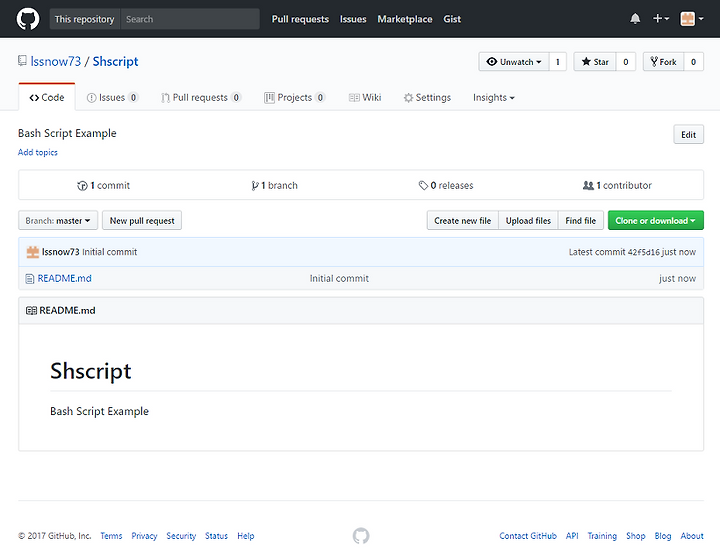
Task: Expand the Unwatch dropdown
Action: [x=514, y=62]
